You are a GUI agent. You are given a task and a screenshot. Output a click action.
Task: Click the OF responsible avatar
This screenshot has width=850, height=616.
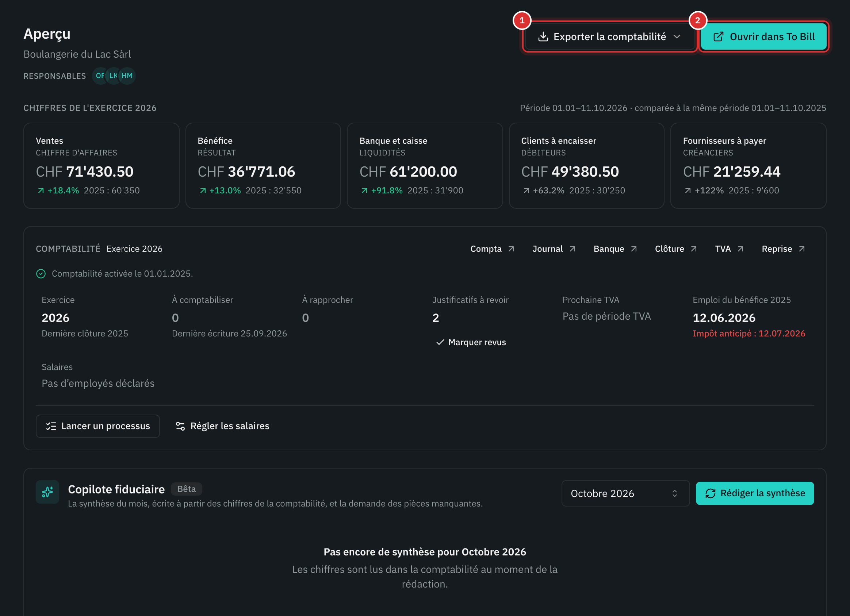point(100,76)
